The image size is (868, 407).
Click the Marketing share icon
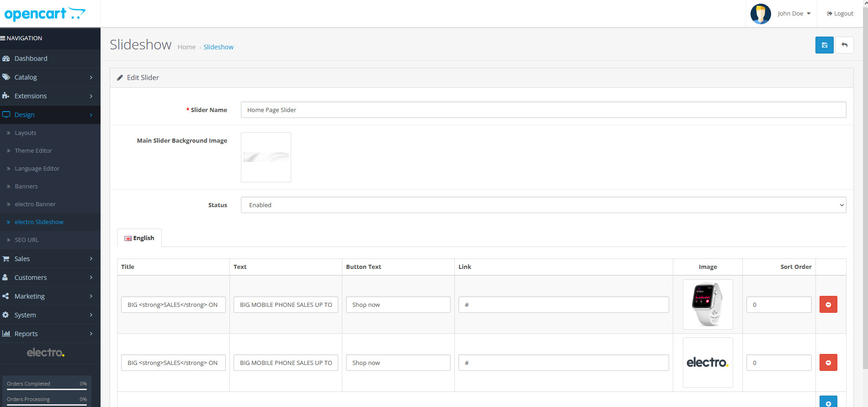tap(5, 296)
